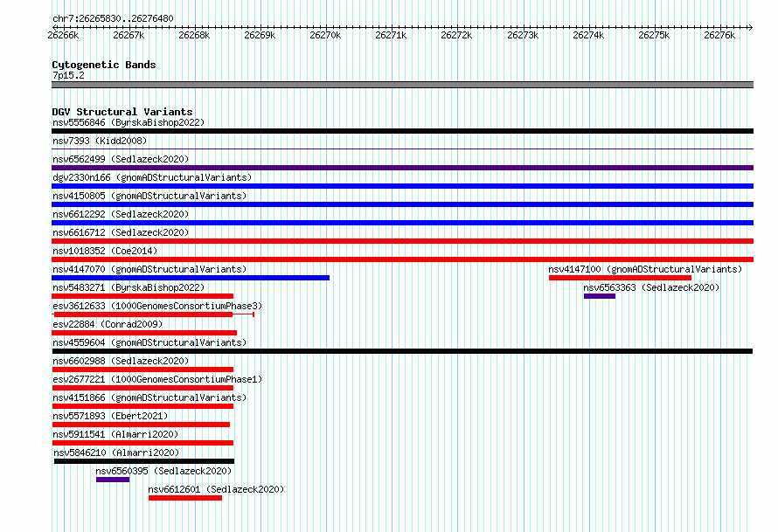Open the nsv6612601 (Sedlazeck2020) label
The width and height of the screenshot is (778, 532).
point(216,489)
